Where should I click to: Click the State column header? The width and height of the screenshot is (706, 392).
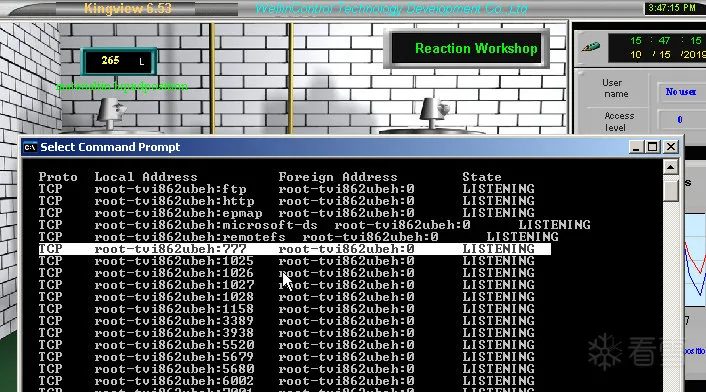pyautogui.click(x=482, y=177)
